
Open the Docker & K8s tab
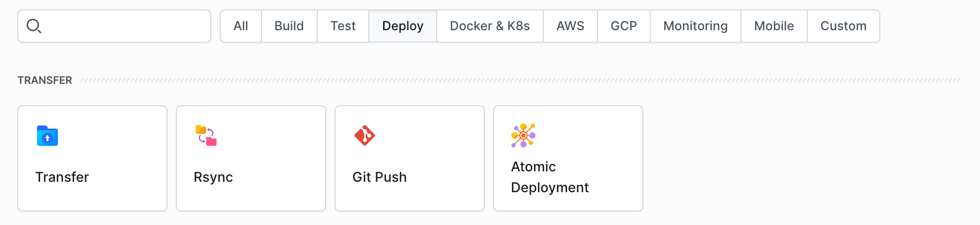(489, 26)
